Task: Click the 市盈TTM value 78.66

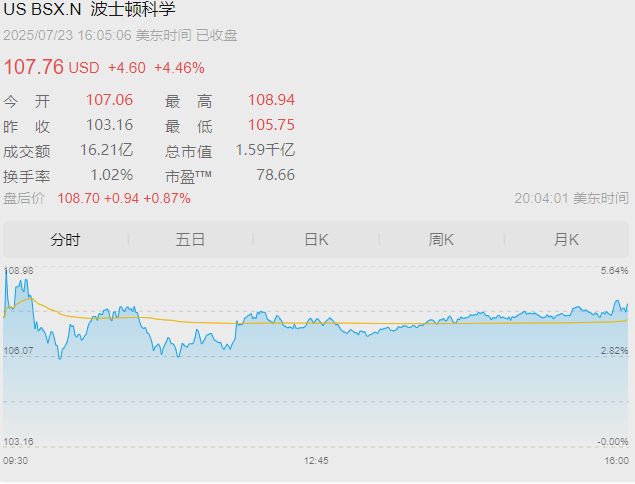Action: (x=275, y=175)
